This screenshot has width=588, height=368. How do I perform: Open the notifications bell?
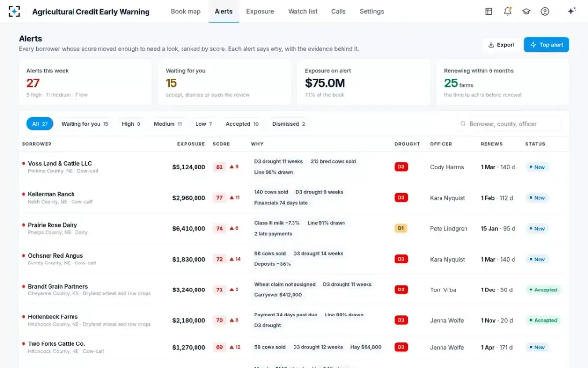pyautogui.click(x=508, y=11)
